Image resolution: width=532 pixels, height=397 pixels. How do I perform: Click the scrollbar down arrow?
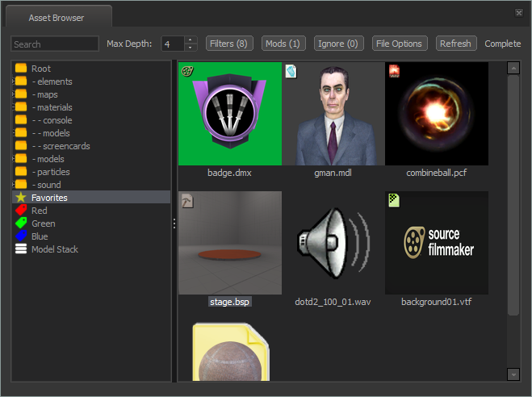point(513,374)
